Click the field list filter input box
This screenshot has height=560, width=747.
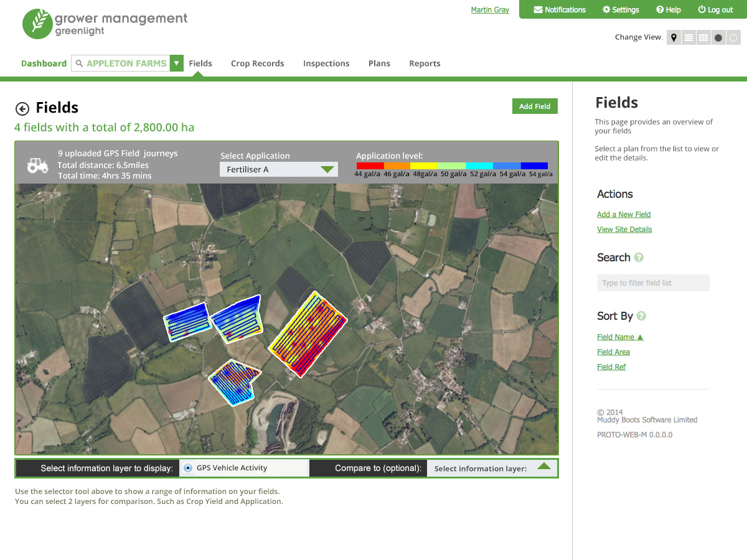tap(653, 282)
